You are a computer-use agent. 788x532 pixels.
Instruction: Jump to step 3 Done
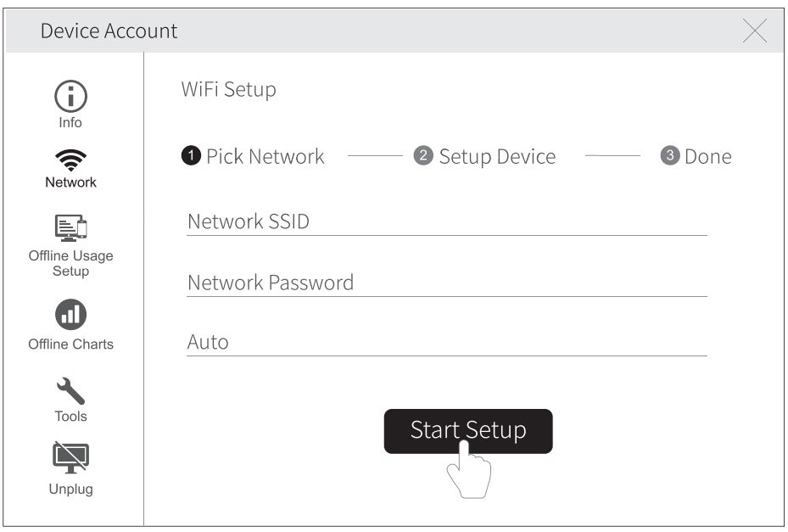pyautogui.click(x=696, y=157)
